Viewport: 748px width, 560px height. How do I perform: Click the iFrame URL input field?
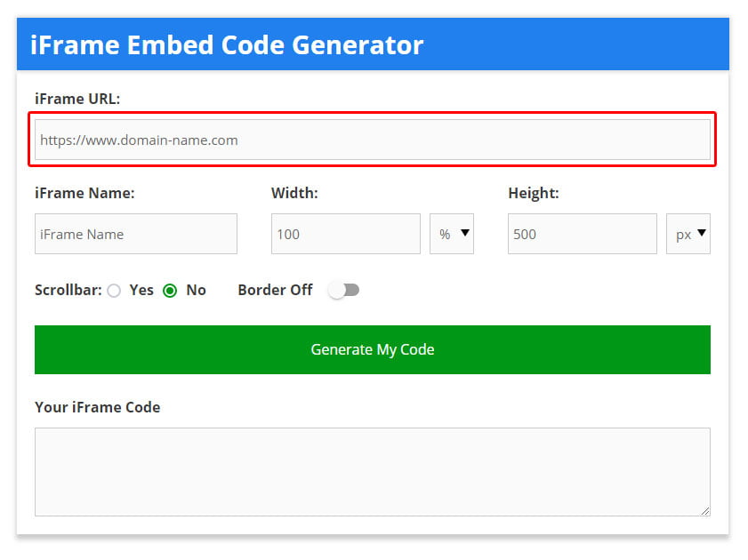(372, 140)
